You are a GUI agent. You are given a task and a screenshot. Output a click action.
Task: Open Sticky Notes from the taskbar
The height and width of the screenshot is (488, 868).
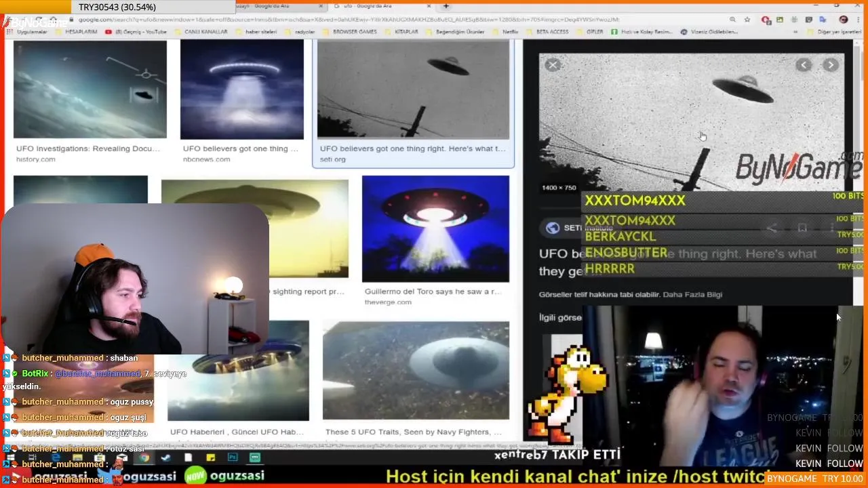click(210, 457)
